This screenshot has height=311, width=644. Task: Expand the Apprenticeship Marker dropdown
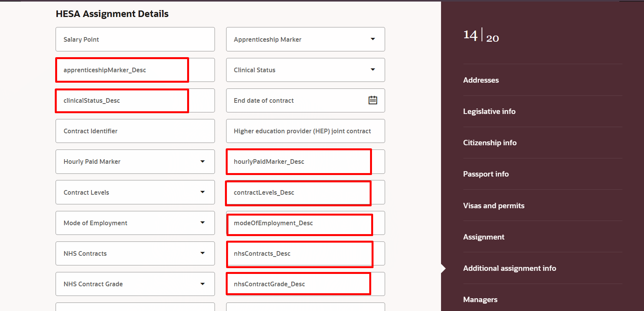tap(373, 39)
